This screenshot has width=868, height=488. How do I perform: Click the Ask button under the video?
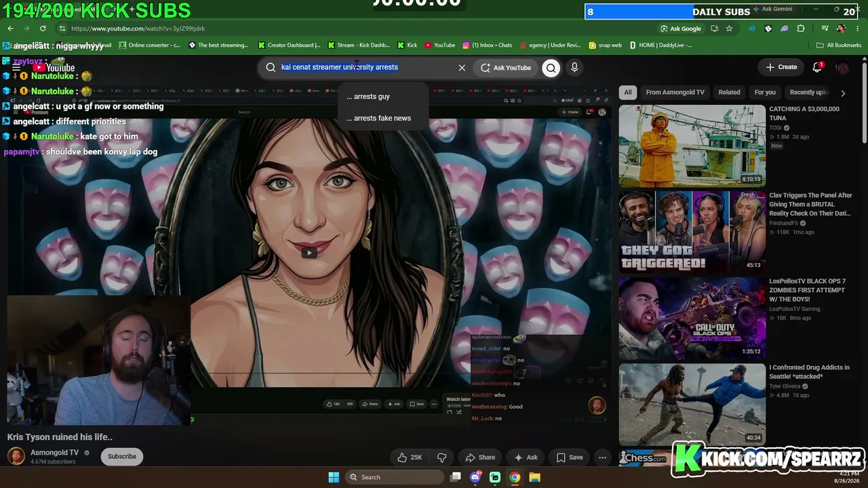pos(526,457)
